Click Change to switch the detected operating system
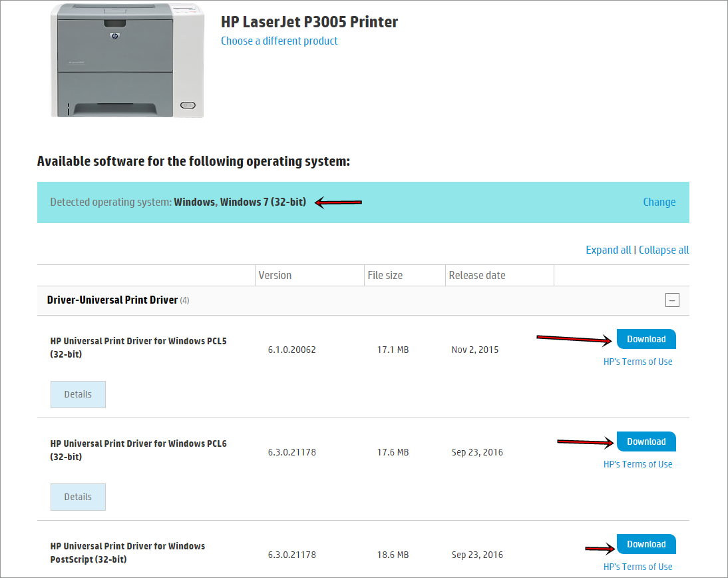This screenshot has height=578, width=728. pyautogui.click(x=659, y=202)
